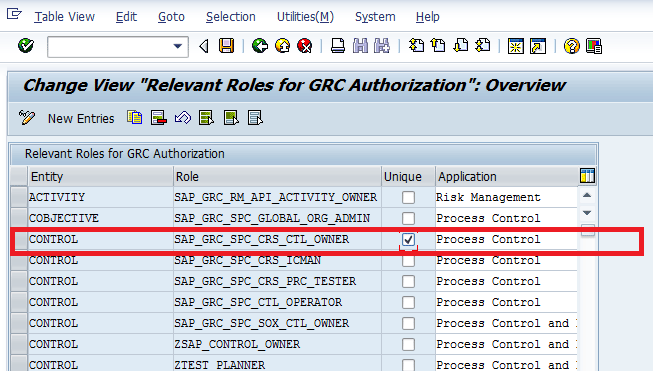Select the Role column header
The height and width of the screenshot is (371, 653).
[x=277, y=176]
